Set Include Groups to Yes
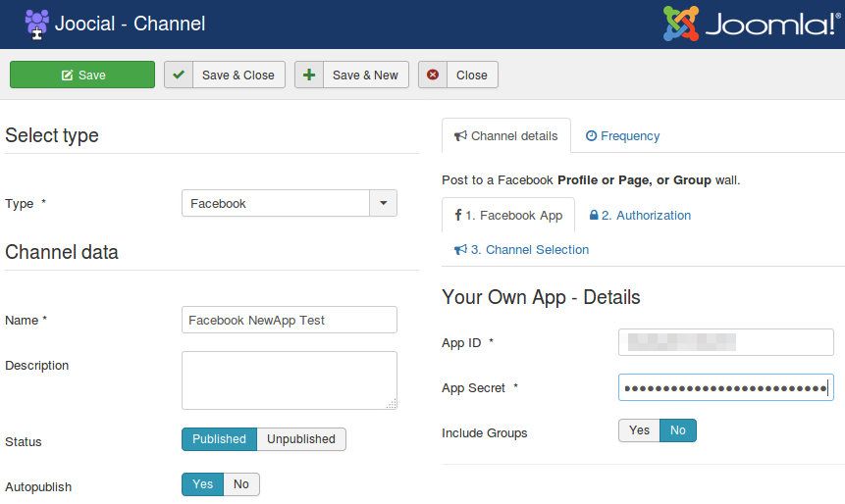Viewport: 845px width, 504px height. tap(639, 430)
